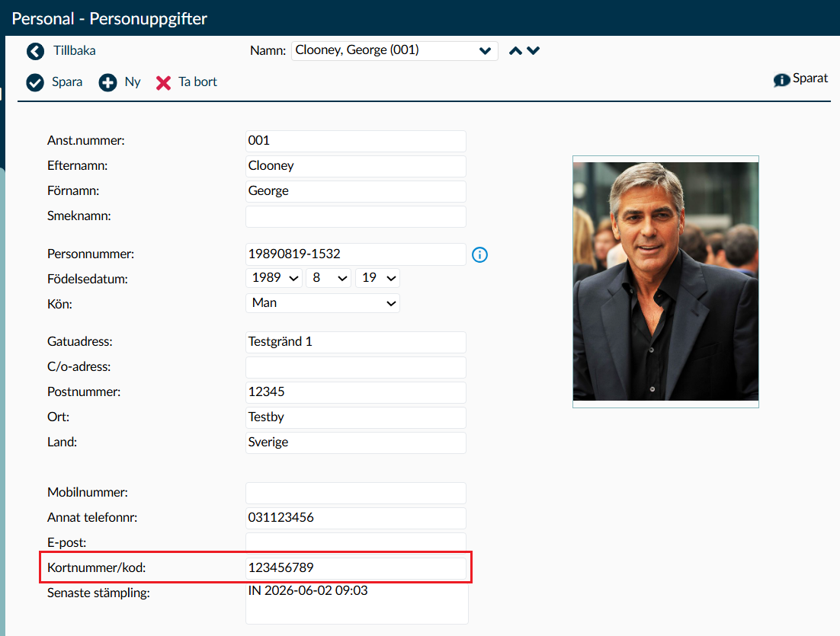Open Personnummer info icon
This screenshot has height=636, width=840.
479,254
